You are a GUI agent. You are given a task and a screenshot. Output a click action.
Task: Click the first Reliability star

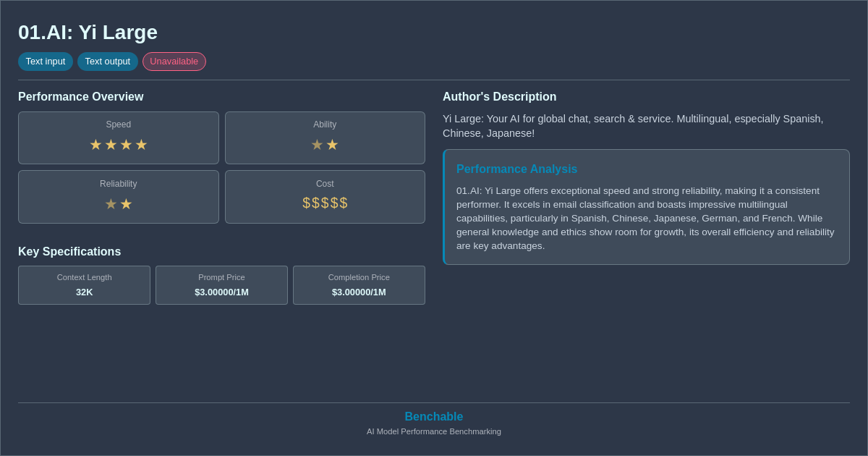point(111,203)
